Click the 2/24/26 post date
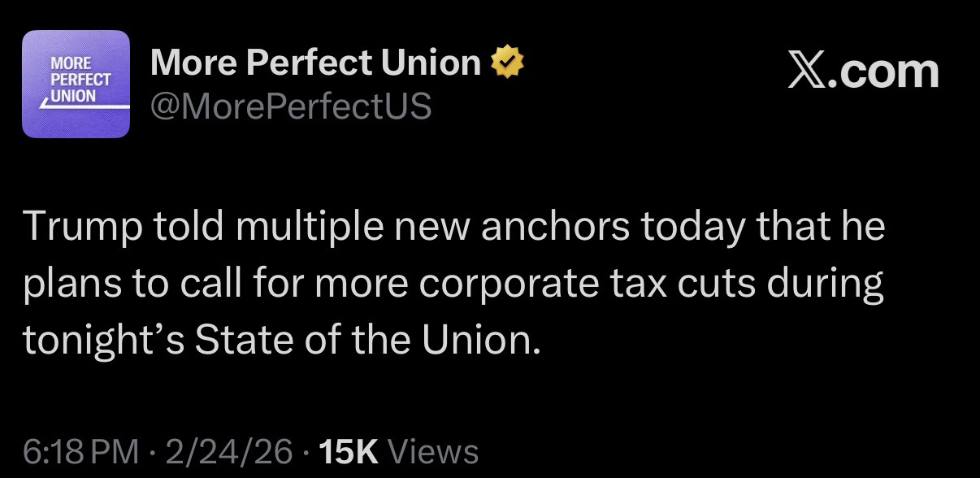The width and height of the screenshot is (980, 478). (x=227, y=450)
